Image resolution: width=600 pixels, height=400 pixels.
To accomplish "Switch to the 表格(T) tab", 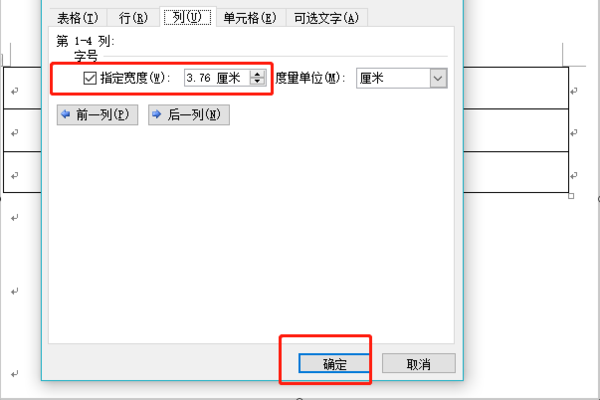I will pyautogui.click(x=78, y=18).
